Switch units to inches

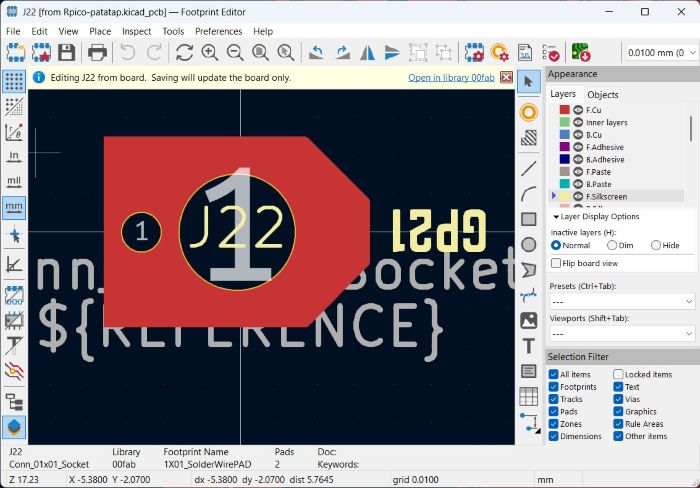coord(14,156)
